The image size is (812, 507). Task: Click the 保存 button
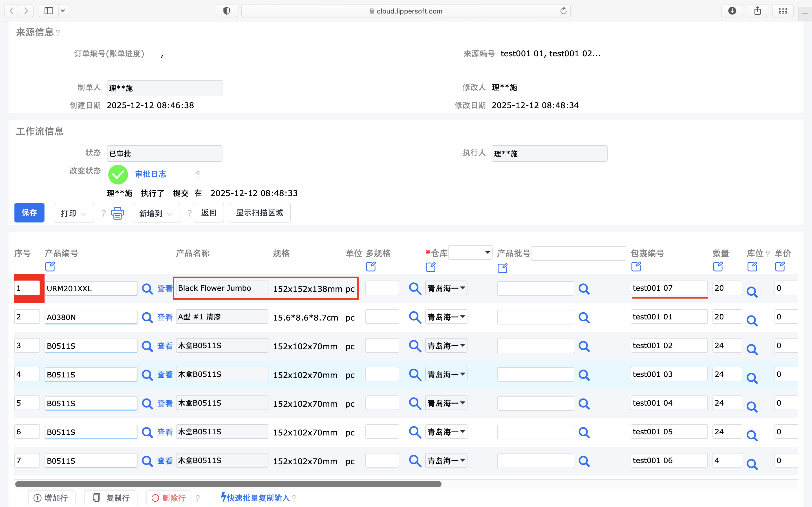[x=29, y=213]
